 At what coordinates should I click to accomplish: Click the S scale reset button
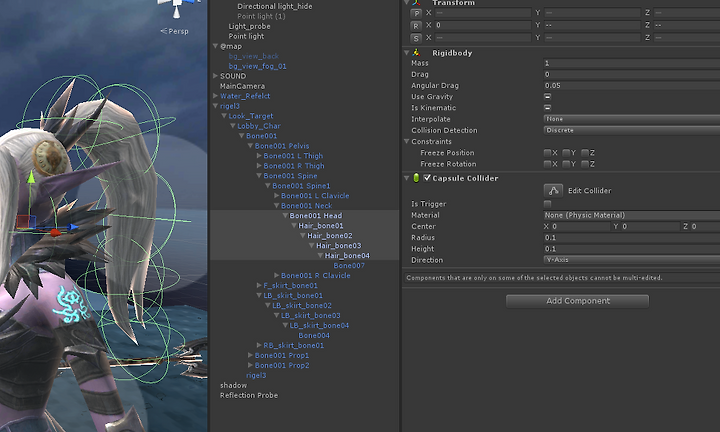(x=416, y=38)
